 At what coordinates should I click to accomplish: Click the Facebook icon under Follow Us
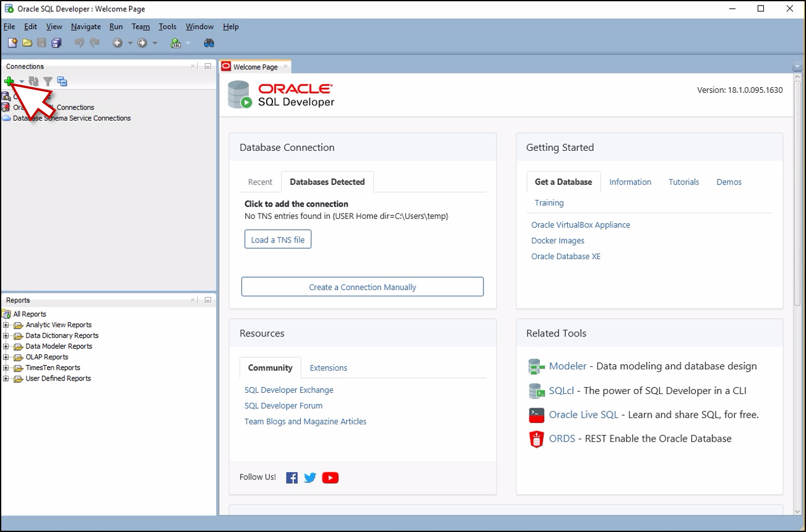292,478
